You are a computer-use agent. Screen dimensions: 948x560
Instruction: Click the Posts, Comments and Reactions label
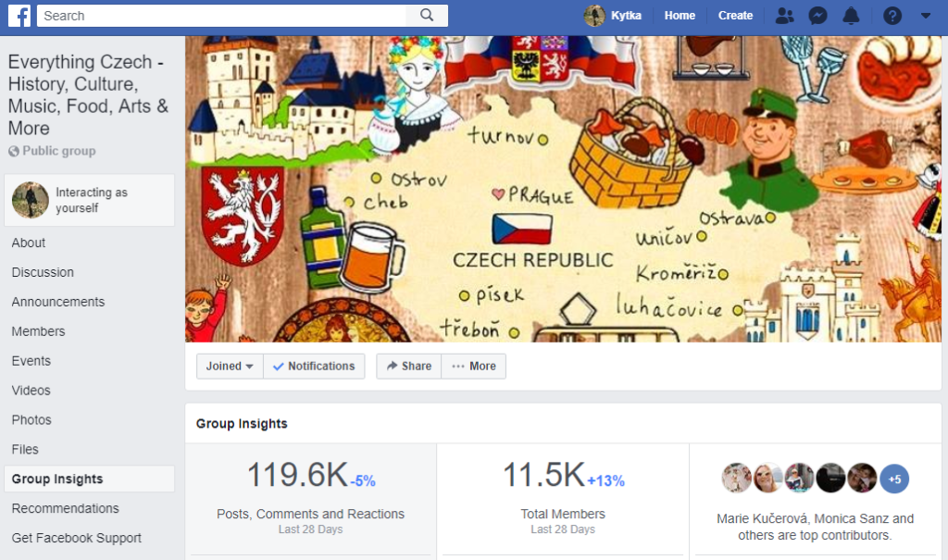(311, 514)
